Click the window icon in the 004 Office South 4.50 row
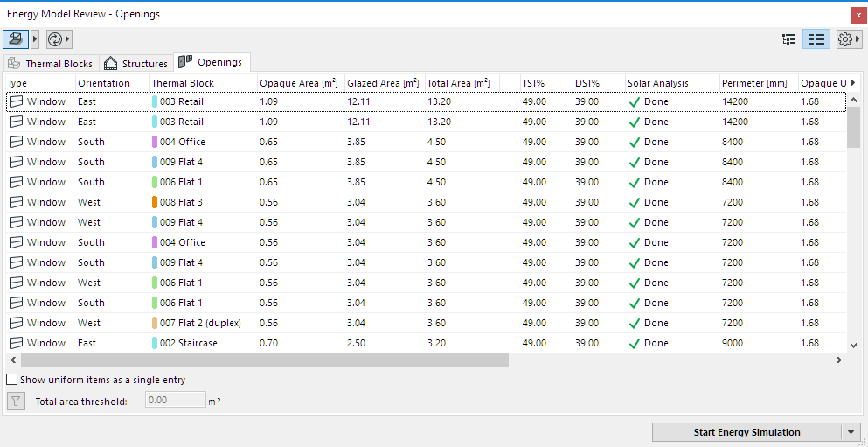868x447 pixels. pyautogui.click(x=17, y=142)
